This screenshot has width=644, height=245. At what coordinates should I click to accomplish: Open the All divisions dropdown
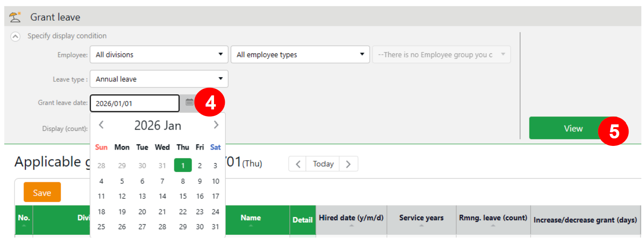click(159, 55)
